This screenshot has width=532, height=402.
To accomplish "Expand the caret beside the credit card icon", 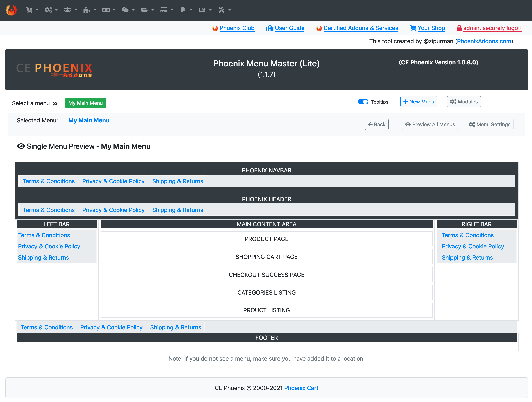I will click(x=172, y=10).
